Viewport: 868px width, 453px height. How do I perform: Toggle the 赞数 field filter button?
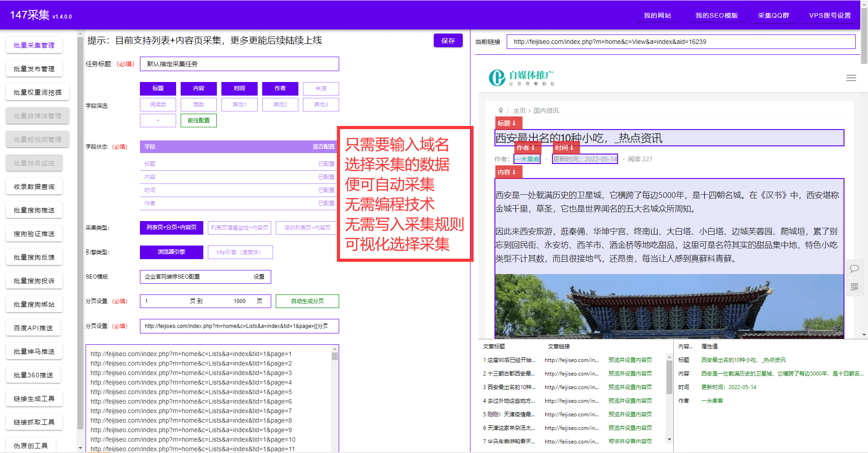[x=198, y=105]
